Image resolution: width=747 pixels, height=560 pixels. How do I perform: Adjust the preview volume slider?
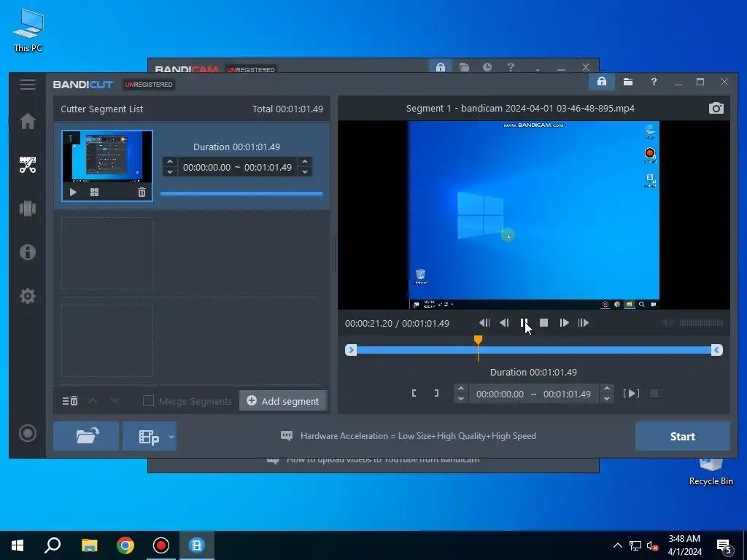(x=701, y=323)
